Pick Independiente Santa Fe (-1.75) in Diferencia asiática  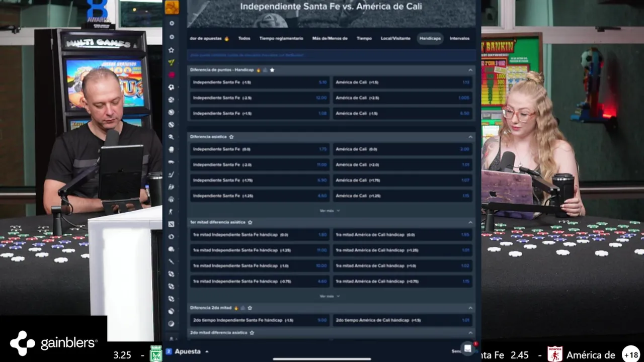tap(260, 180)
